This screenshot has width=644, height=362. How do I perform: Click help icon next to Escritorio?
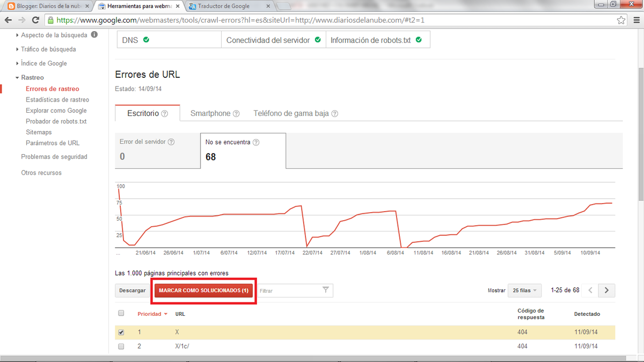pos(165,114)
